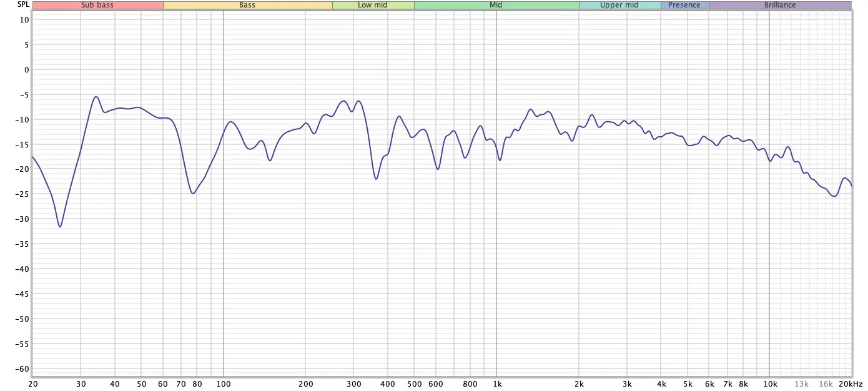Select the yellow Bass band header
Screen dimensions: 868x391
point(247,5)
